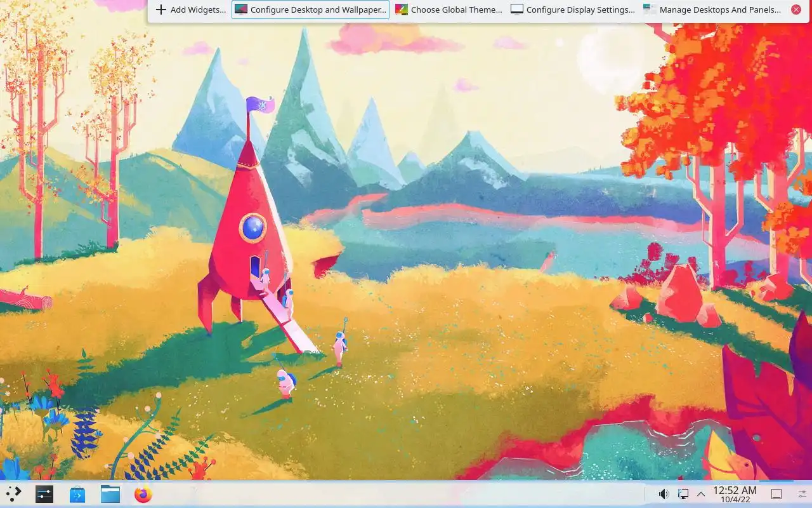Open the Discover software center
The height and width of the screenshot is (508, 812).
[77, 494]
